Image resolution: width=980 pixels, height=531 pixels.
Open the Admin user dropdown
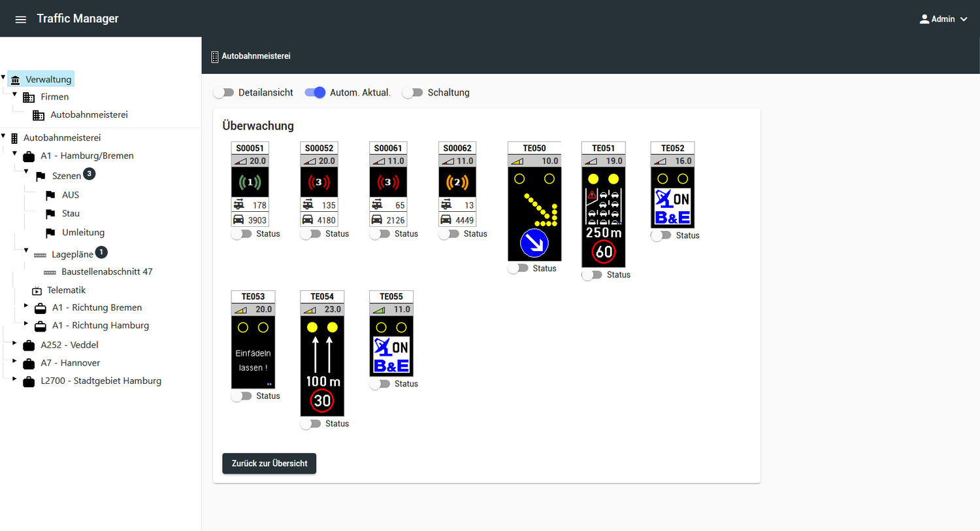943,19
